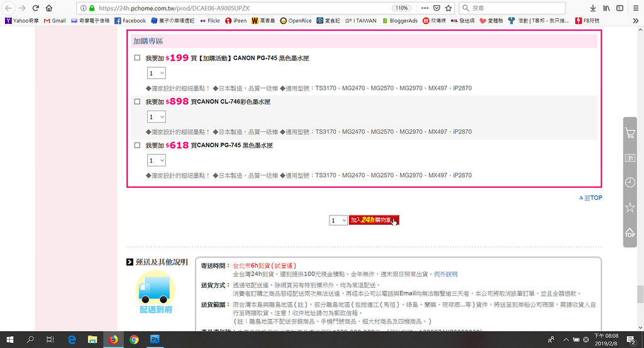Screen dimensions: 644x348
Task: Open quantity dropdown for $898 item
Action: coord(157,117)
